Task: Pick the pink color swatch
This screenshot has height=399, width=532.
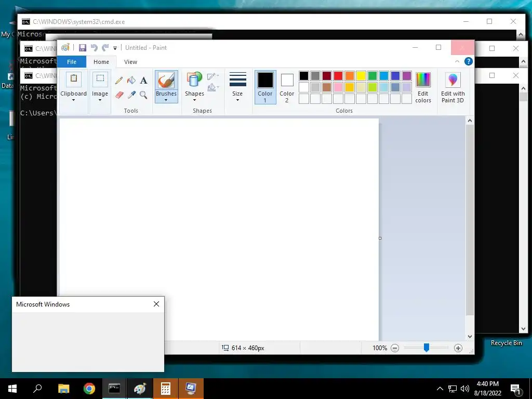Action: (x=338, y=87)
